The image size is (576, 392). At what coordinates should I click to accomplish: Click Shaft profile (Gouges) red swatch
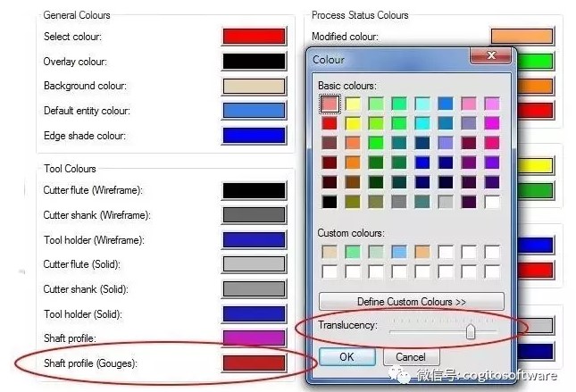pos(254,363)
